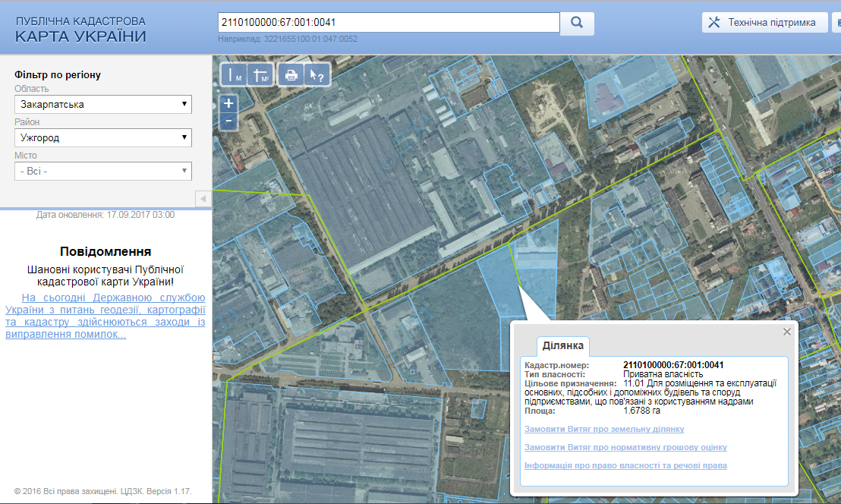Zoom out the map with minus button
The height and width of the screenshot is (504, 841).
point(228,121)
